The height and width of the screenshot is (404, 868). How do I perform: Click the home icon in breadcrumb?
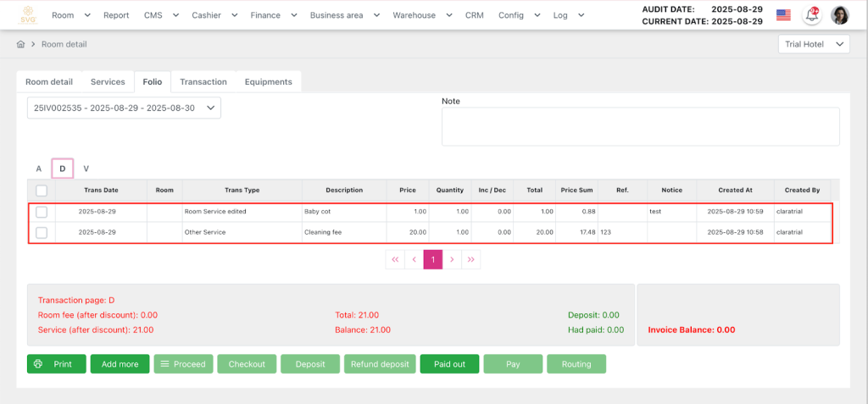coord(21,44)
